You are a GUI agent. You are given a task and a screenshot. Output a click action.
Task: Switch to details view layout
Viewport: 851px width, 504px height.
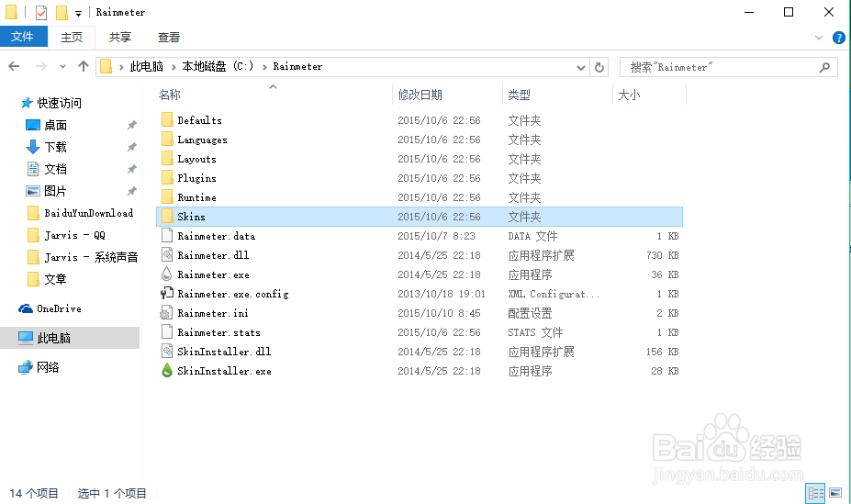[x=815, y=493]
